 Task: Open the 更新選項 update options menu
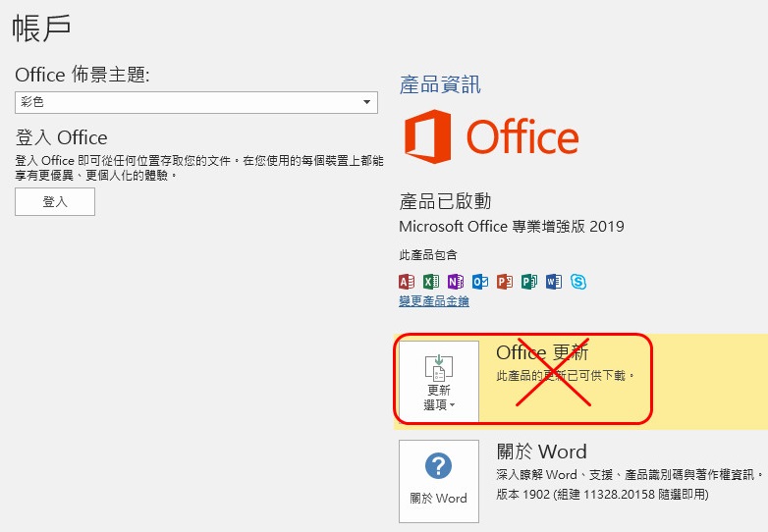438,382
